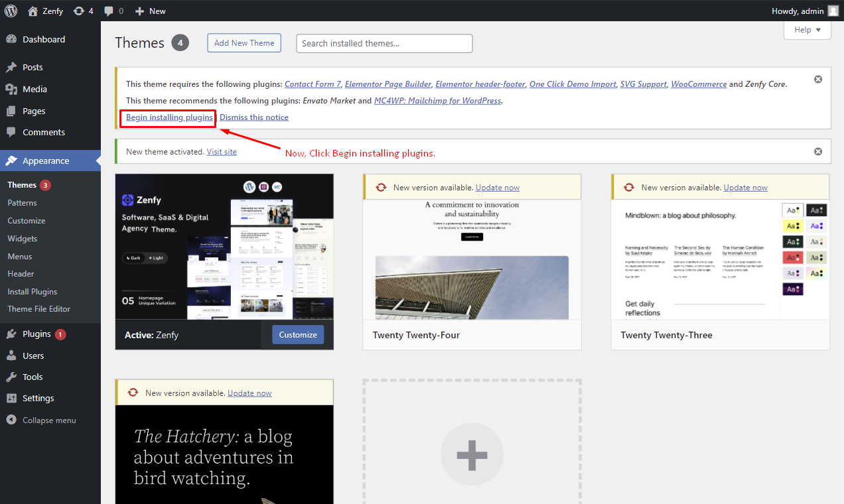Click the update icon on Twenty Twenty-Three
Viewport: 844px width, 504px height.
[629, 188]
